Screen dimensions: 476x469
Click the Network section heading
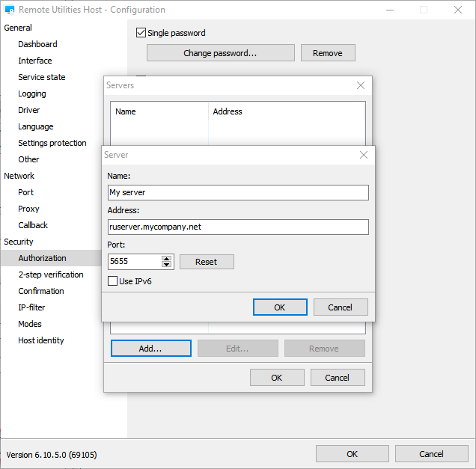click(19, 176)
